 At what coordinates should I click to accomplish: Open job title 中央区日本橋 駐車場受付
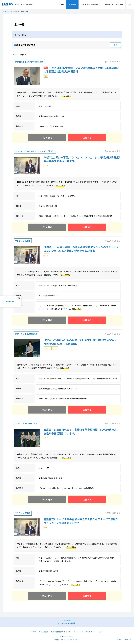(81, 70)
